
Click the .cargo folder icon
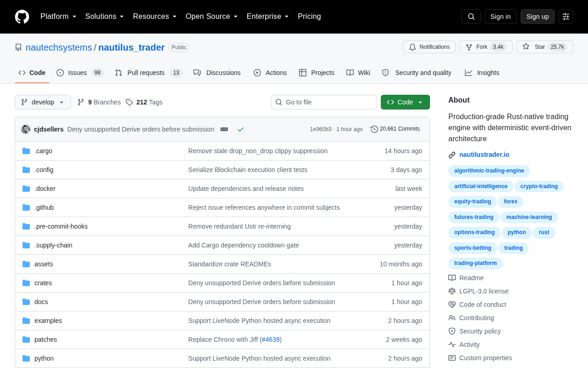click(26, 151)
